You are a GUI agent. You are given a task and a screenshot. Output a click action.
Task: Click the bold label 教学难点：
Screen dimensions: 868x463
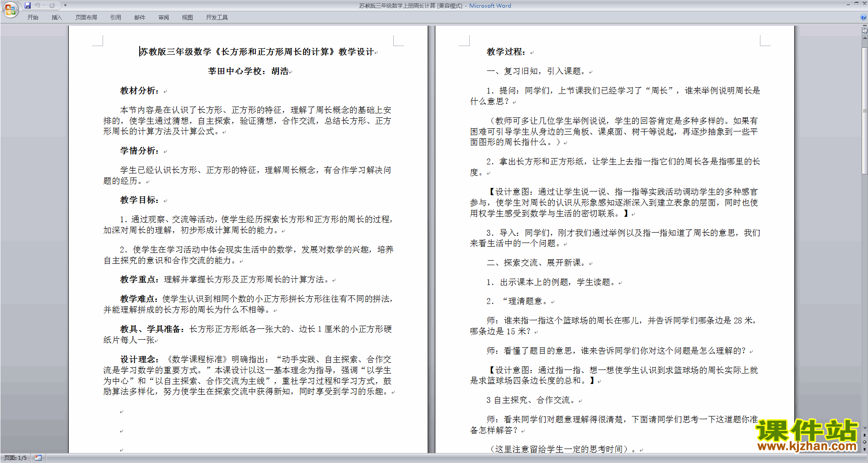(x=140, y=299)
